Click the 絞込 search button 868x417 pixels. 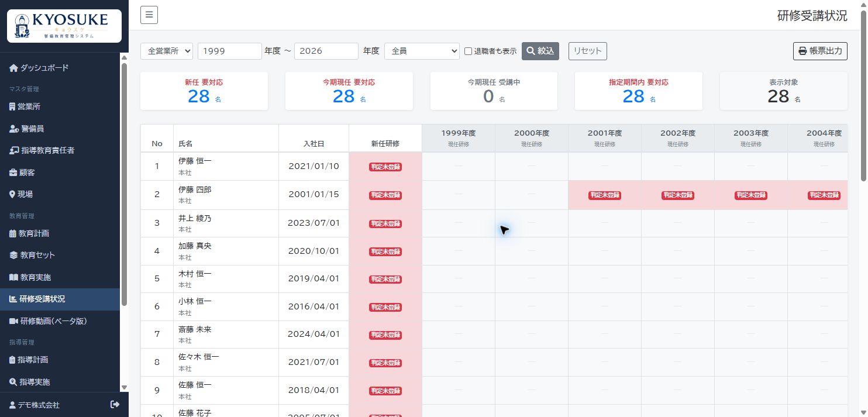tap(540, 51)
